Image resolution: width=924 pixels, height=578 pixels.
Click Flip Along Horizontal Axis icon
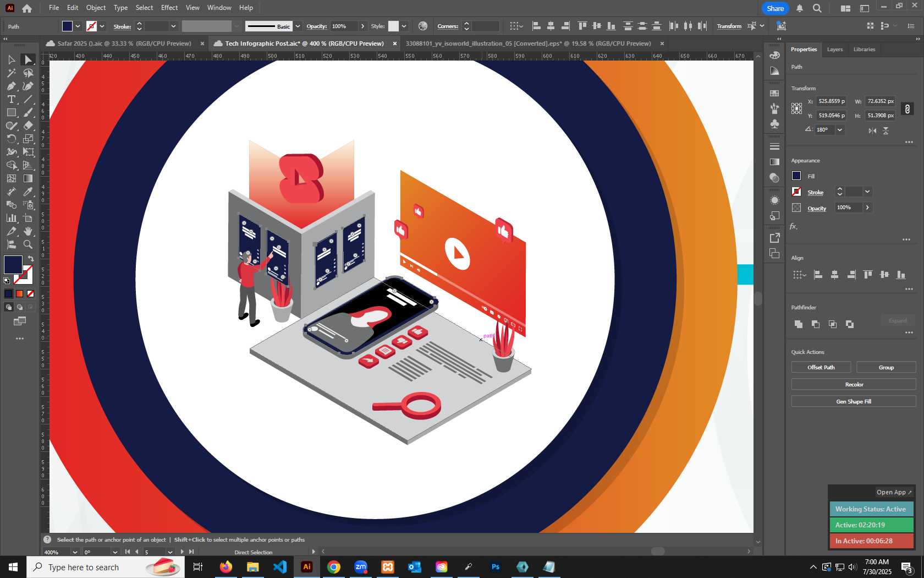[872, 130]
